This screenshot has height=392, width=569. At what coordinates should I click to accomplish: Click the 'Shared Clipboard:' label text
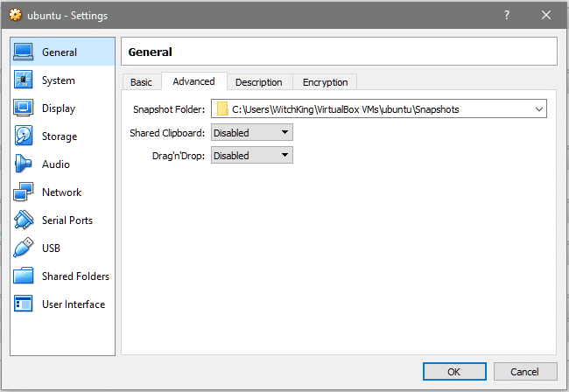[167, 133]
